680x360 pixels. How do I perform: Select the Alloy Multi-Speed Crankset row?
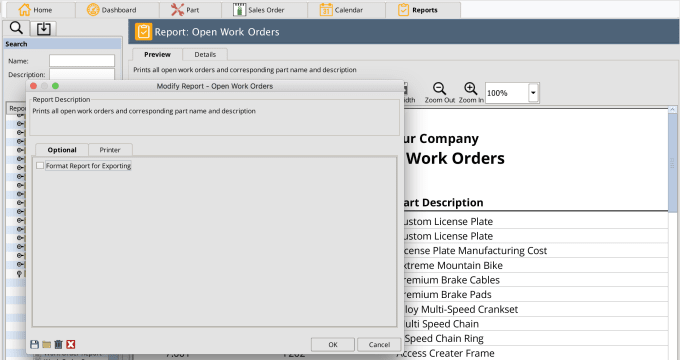tap(535, 309)
